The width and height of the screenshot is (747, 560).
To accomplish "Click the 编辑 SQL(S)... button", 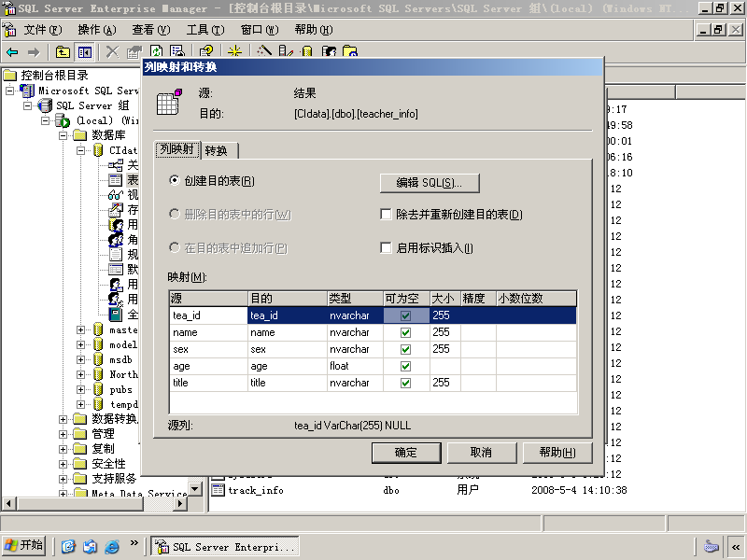I will (430, 183).
